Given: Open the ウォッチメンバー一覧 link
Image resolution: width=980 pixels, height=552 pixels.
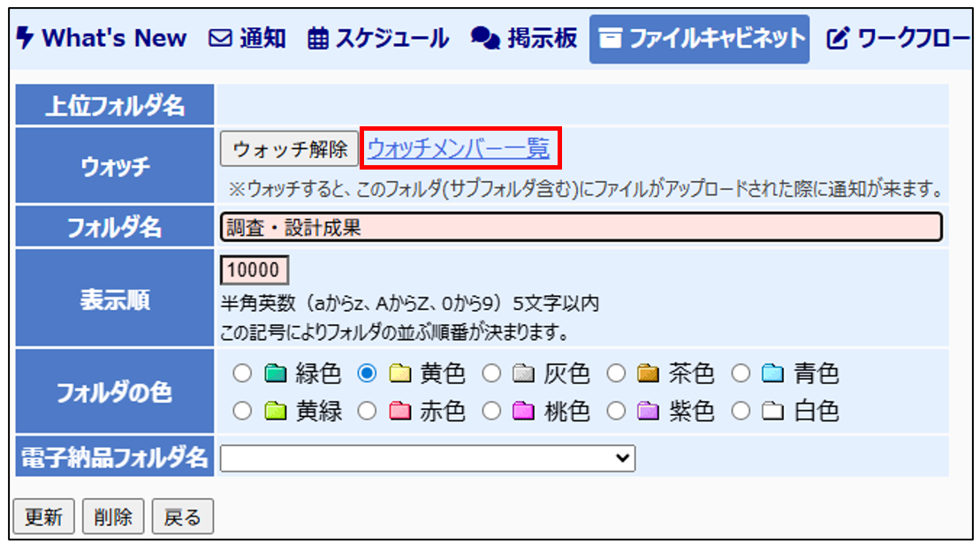Looking at the screenshot, I should 458,148.
